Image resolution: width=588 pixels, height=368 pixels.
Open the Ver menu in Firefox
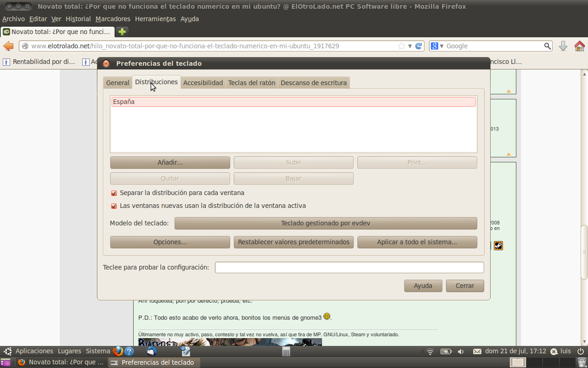point(57,19)
